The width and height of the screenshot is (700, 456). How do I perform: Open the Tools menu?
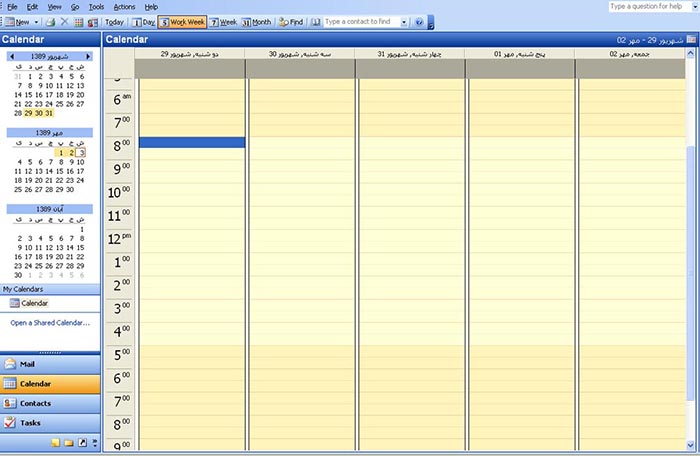click(x=96, y=6)
